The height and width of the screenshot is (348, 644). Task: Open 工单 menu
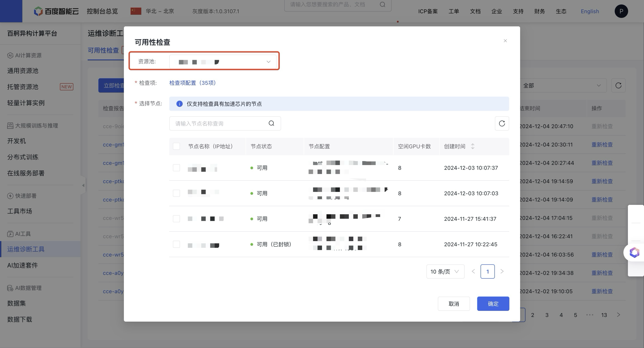coord(454,11)
